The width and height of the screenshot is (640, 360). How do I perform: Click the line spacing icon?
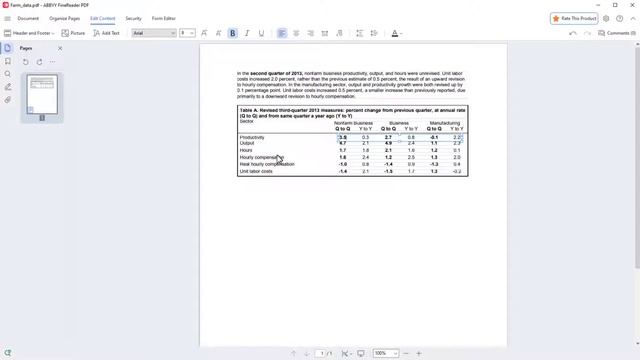(359, 33)
